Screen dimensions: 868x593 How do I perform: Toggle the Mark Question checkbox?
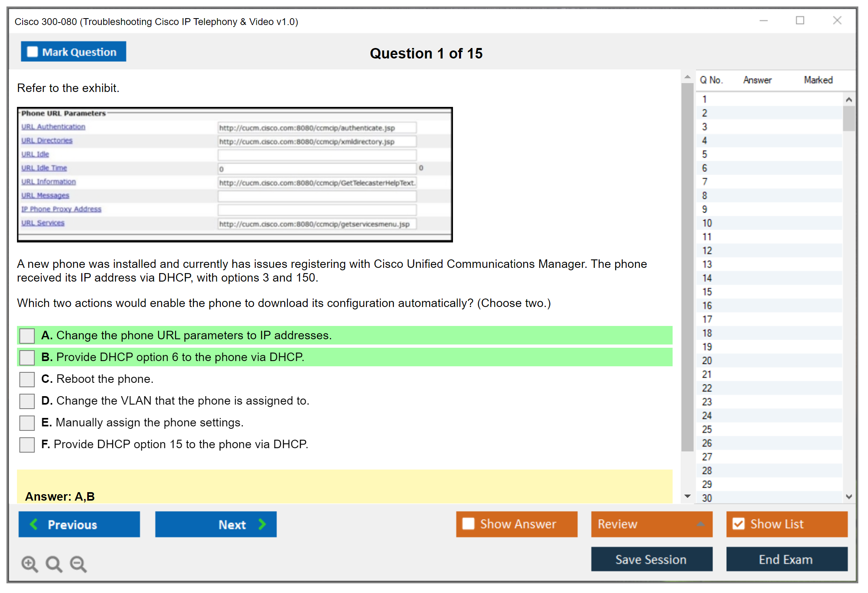(32, 52)
